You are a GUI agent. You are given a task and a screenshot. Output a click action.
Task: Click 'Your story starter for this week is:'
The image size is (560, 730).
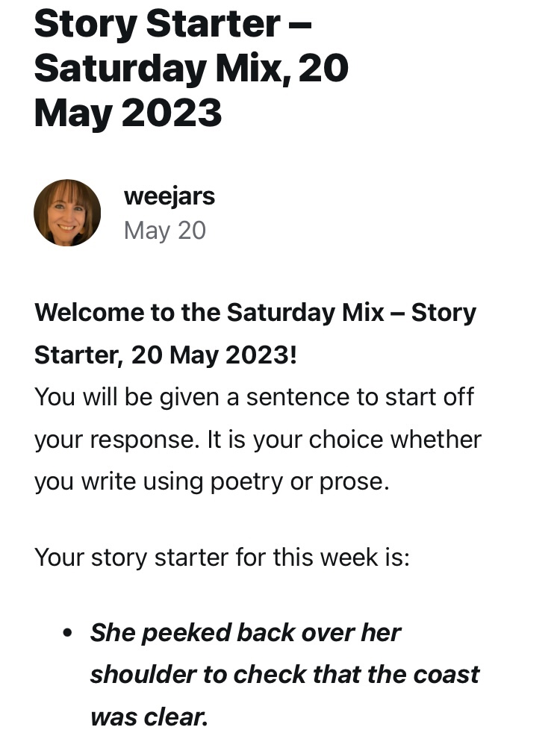[222, 557]
